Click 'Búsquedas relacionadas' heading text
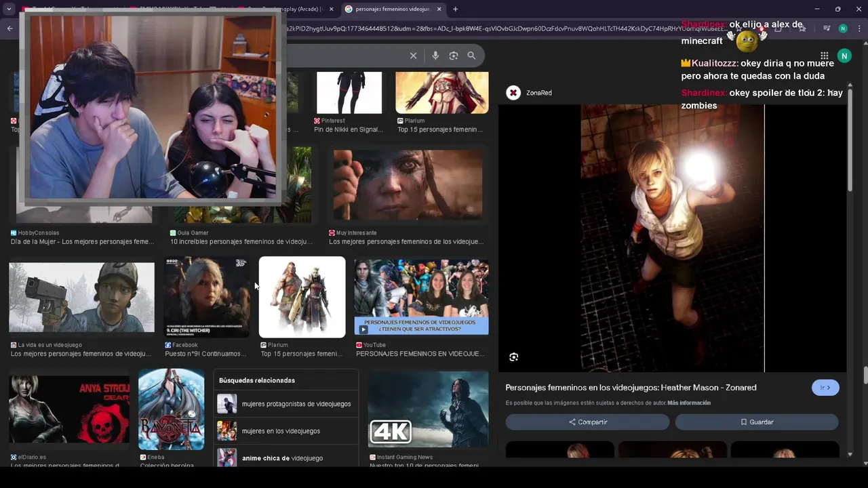Image resolution: width=868 pixels, height=488 pixels. click(x=257, y=380)
